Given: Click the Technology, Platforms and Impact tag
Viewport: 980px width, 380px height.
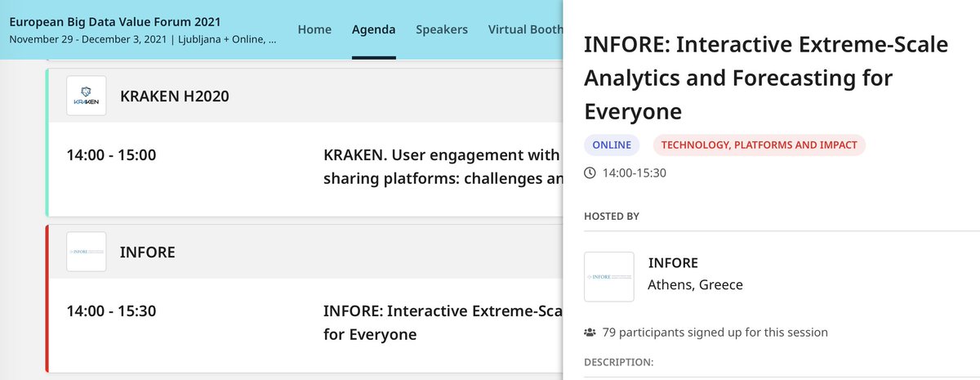Looking at the screenshot, I should point(759,145).
